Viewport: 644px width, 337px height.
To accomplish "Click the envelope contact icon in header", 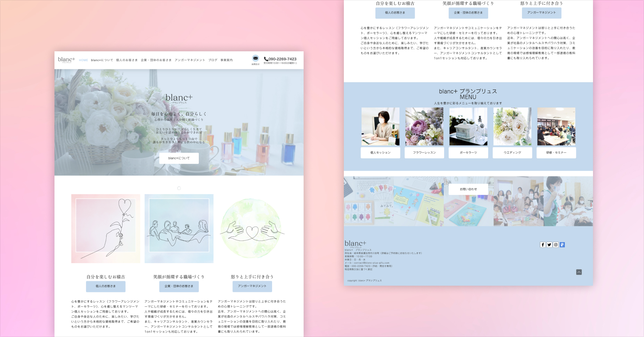I will (255, 58).
